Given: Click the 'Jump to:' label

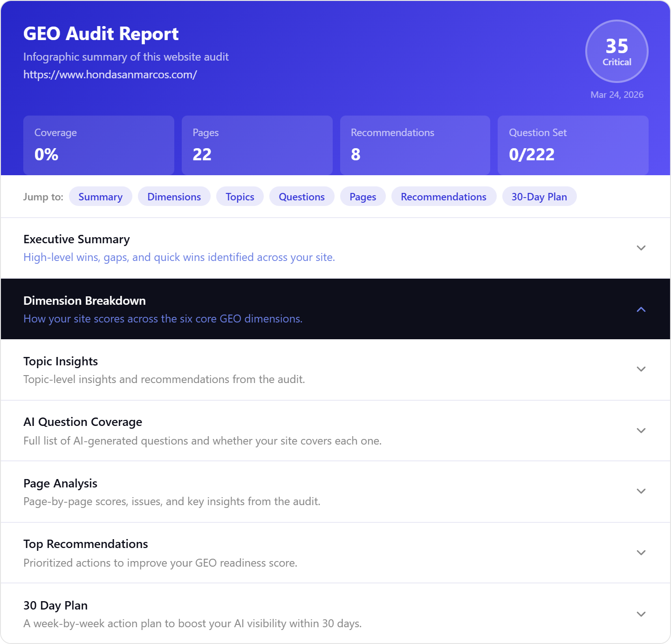Looking at the screenshot, I should point(43,197).
